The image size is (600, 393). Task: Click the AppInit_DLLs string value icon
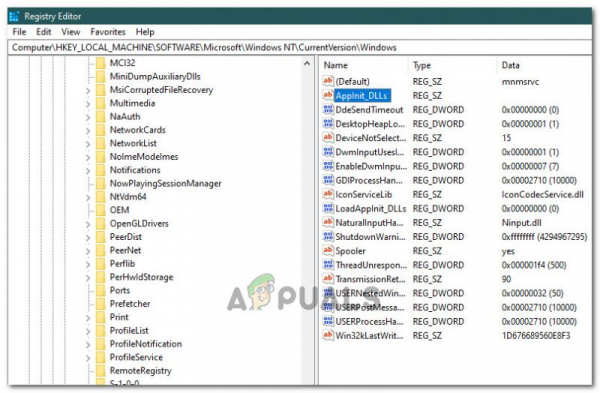click(328, 95)
